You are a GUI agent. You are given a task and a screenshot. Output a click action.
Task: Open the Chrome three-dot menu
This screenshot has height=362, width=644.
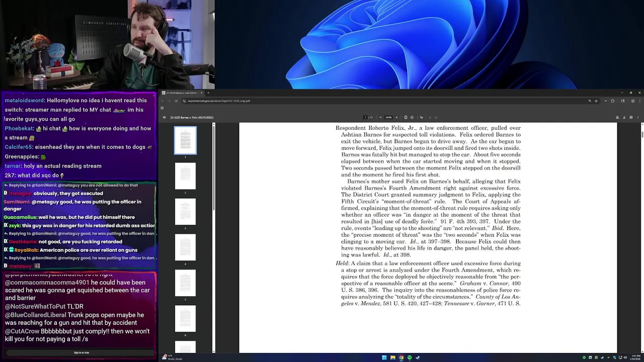click(x=639, y=101)
